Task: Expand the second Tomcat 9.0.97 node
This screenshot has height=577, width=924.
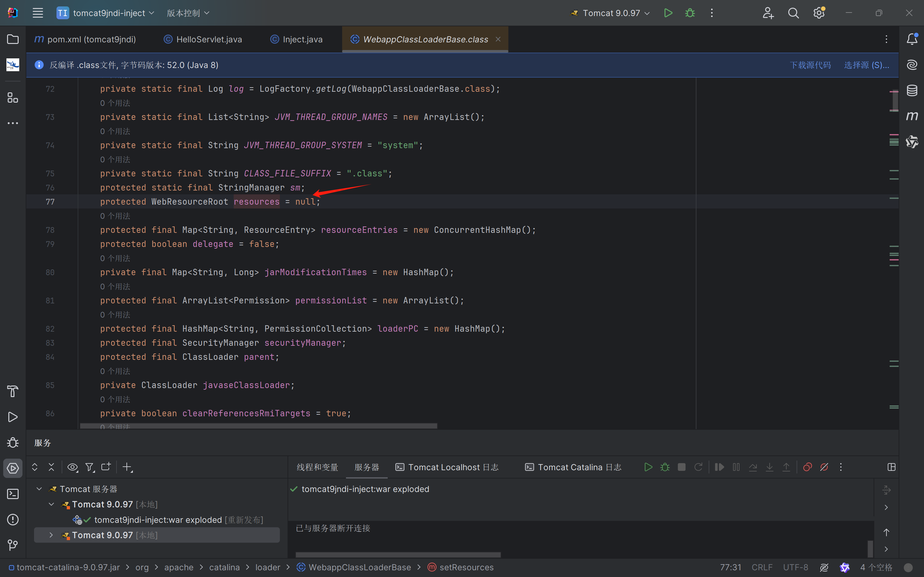Action: [x=51, y=535]
